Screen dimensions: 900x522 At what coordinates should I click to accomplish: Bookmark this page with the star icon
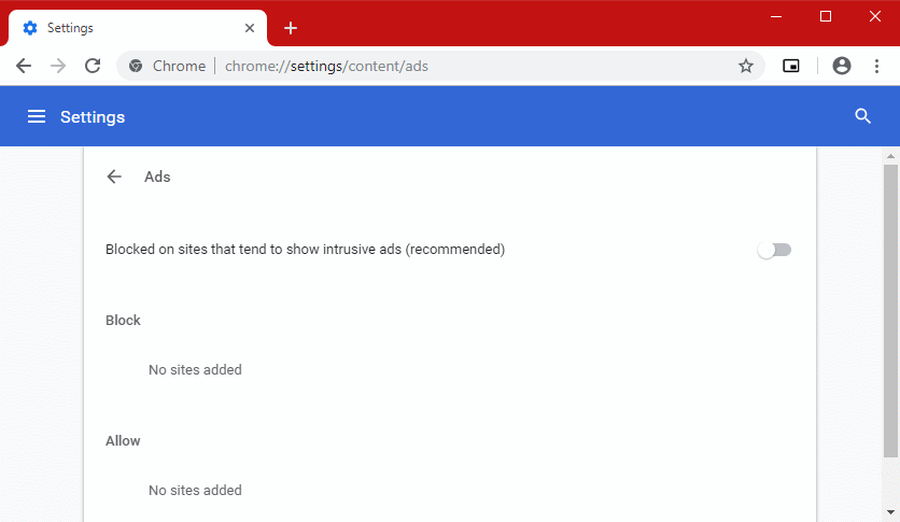point(745,66)
